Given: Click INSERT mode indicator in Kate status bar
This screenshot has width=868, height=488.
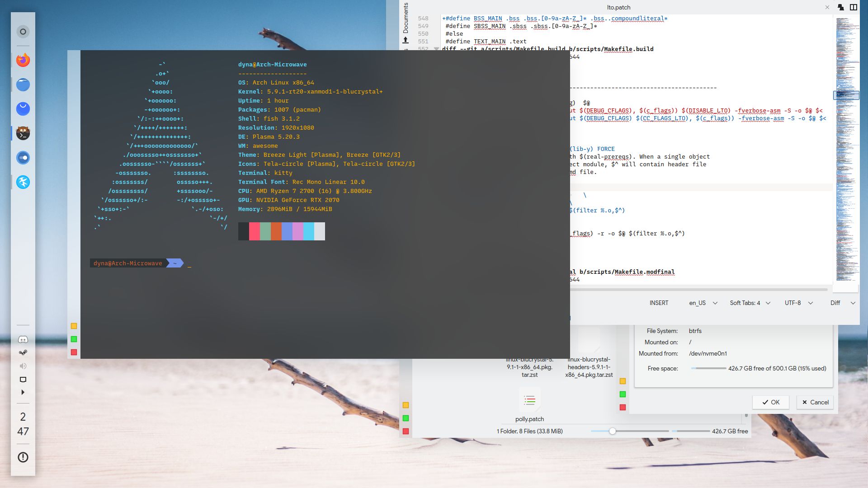Looking at the screenshot, I should tap(659, 303).
